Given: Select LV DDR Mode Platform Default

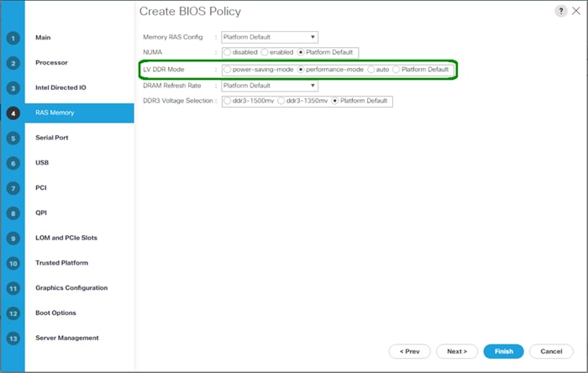Looking at the screenshot, I should (396, 70).
